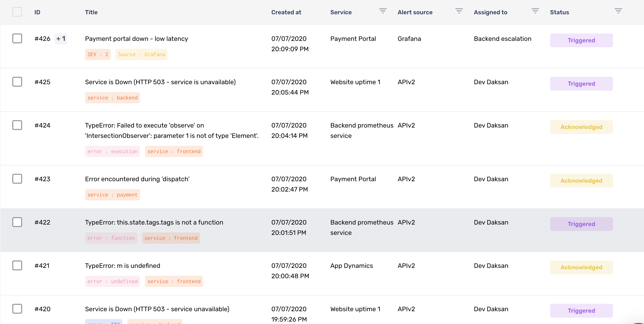Toggle the select-all checkbox in header

(17, 12)
